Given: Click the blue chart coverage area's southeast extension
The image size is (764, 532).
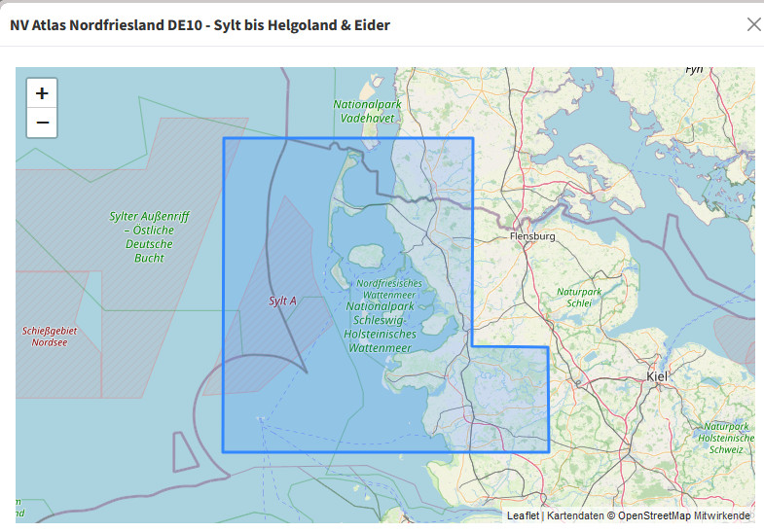Looking at the screenshot, I should pyautogui.click(x=511, y=399).
